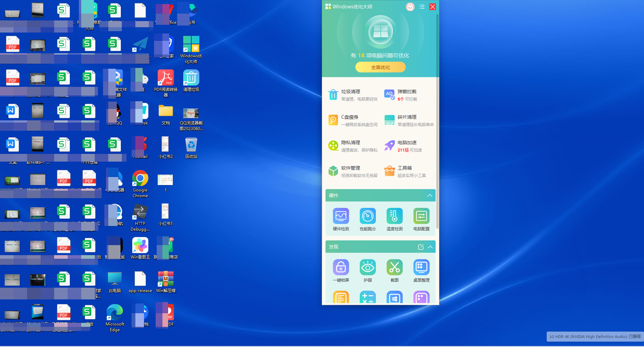
Task: Select the Win看图王 image viewer shortcut
Action: (x=140, y=248)
